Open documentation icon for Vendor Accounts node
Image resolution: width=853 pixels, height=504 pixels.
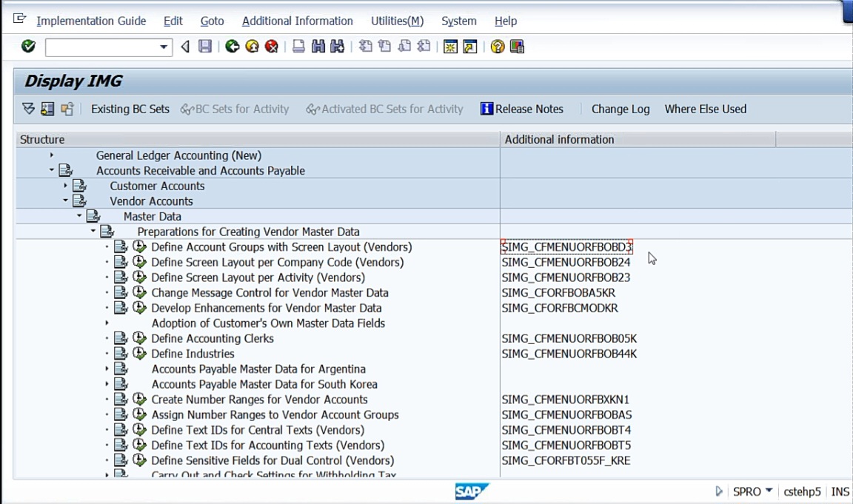(79, 201)
